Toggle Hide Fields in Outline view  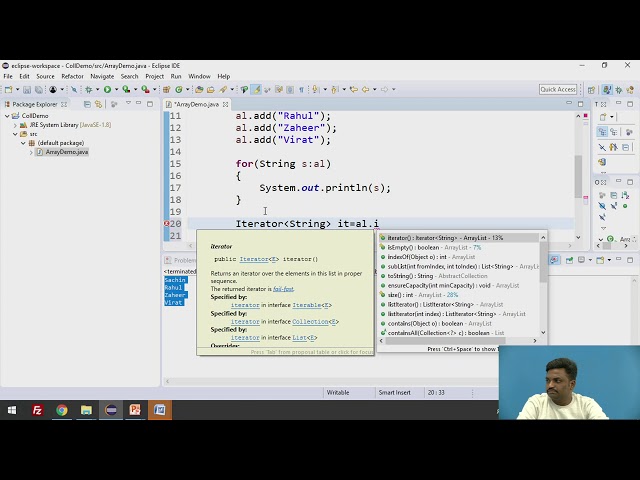(602, 205)
